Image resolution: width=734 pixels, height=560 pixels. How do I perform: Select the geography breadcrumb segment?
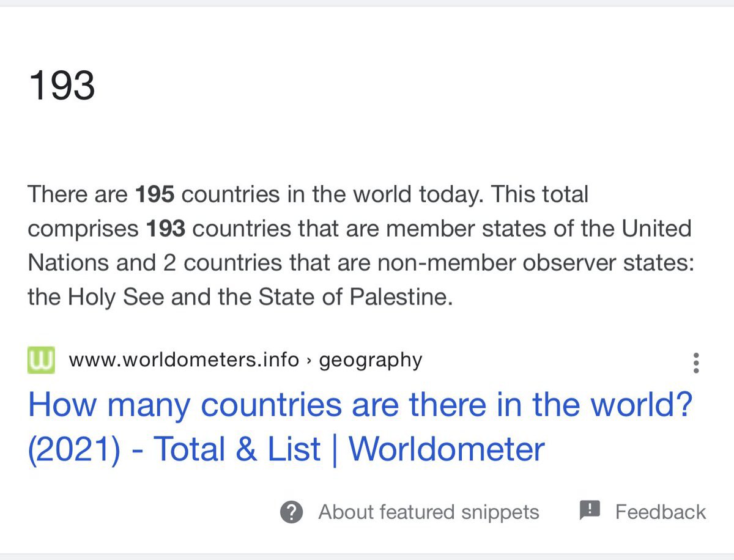(x=371, y=360)
